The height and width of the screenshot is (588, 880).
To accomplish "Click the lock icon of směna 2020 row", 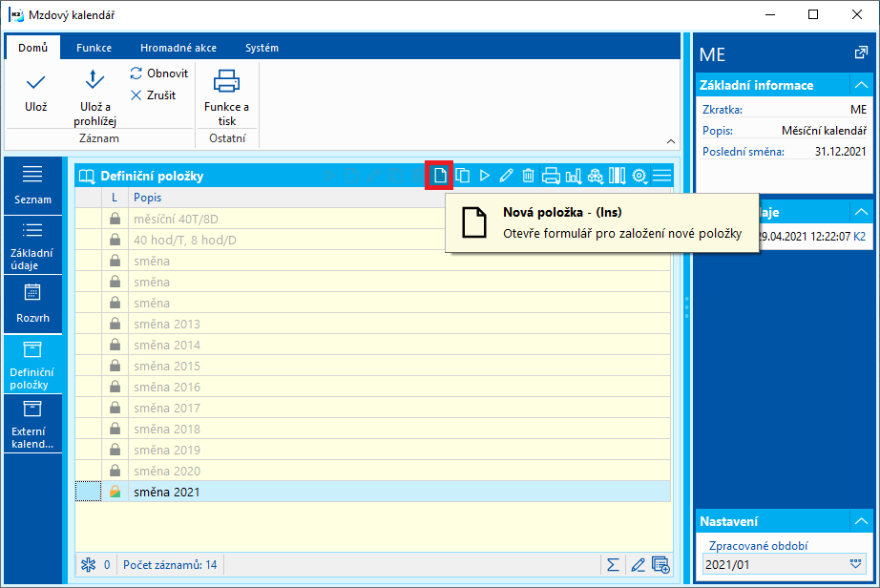I will [x=115, y=471].
